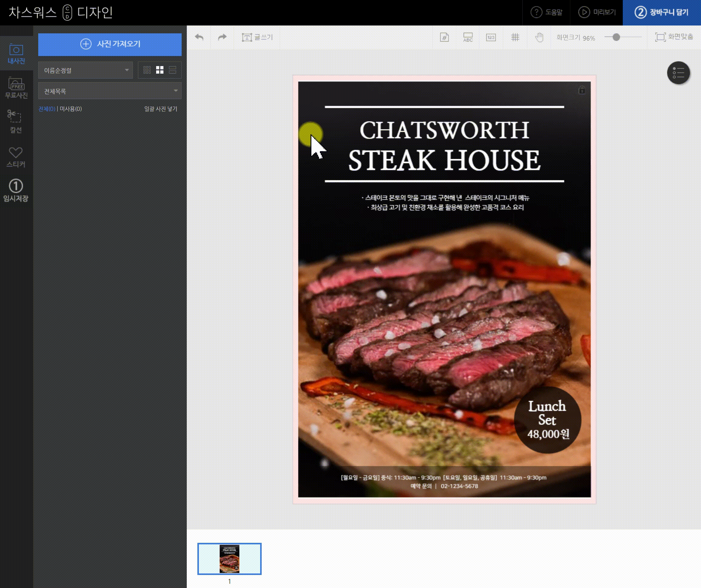This screenshot has width=701, height=588.
Task: Open the layer list round button
Action: [678, 73]
